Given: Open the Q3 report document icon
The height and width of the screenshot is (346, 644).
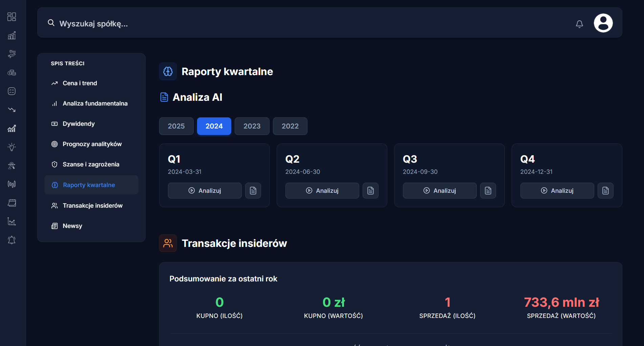Looking at the screenshot, I should tap(488, 191).
